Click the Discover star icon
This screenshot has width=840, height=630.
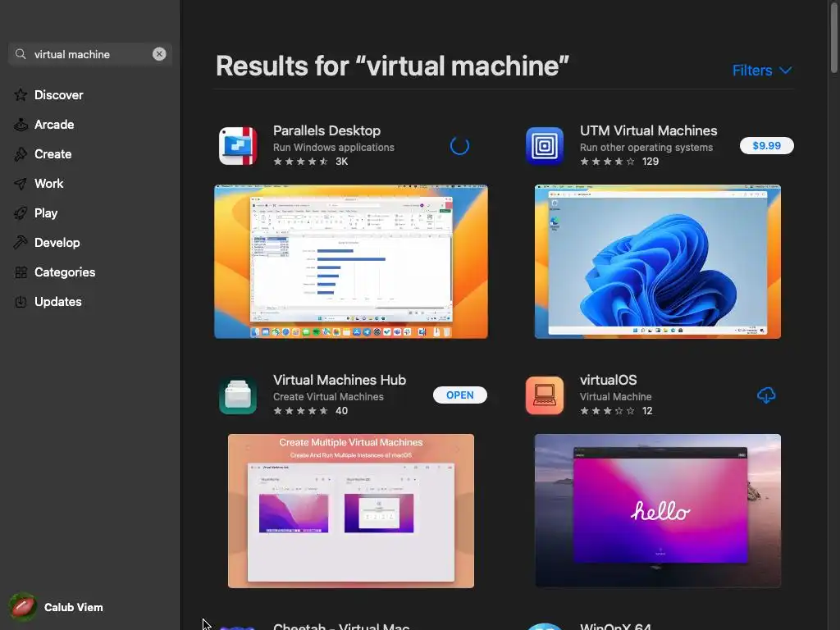21,95
